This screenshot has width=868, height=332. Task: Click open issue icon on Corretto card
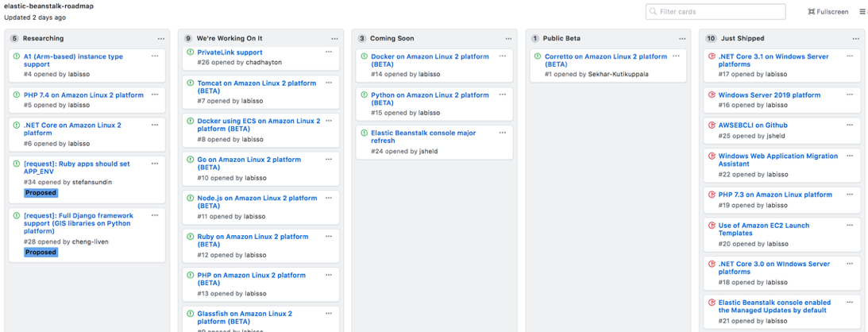(538, 56)
